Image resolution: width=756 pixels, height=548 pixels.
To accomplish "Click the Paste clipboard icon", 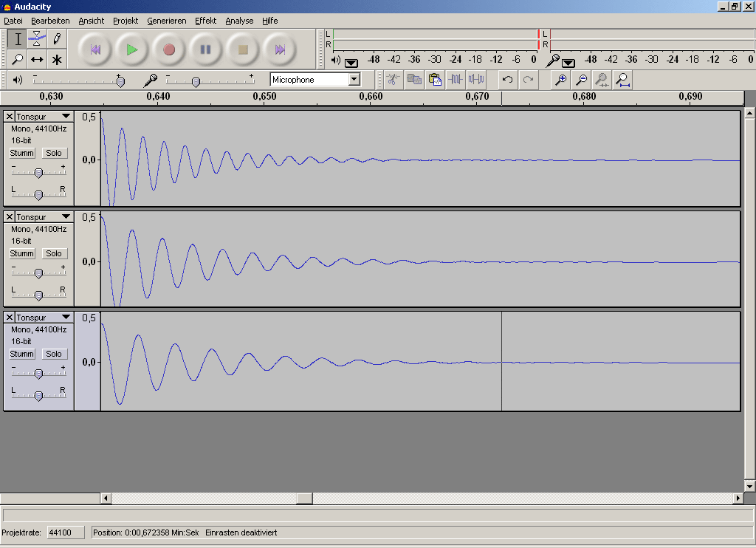I will click(435, 80).
